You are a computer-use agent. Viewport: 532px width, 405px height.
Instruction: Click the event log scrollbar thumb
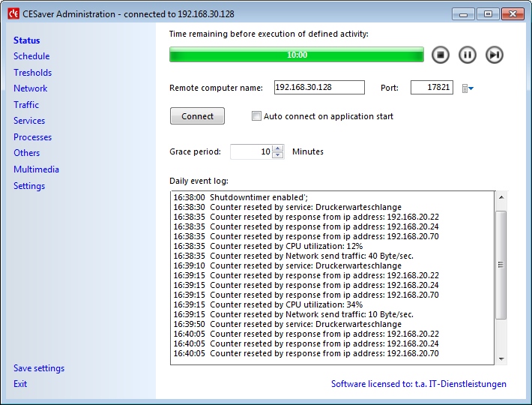tap(501, 265)
